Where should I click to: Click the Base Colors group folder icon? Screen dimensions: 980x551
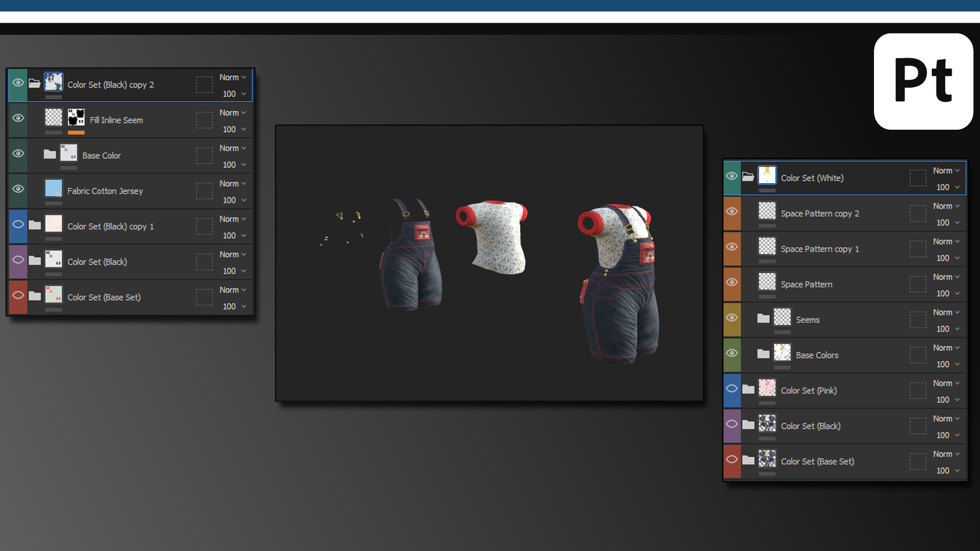[x=763, y=354]
